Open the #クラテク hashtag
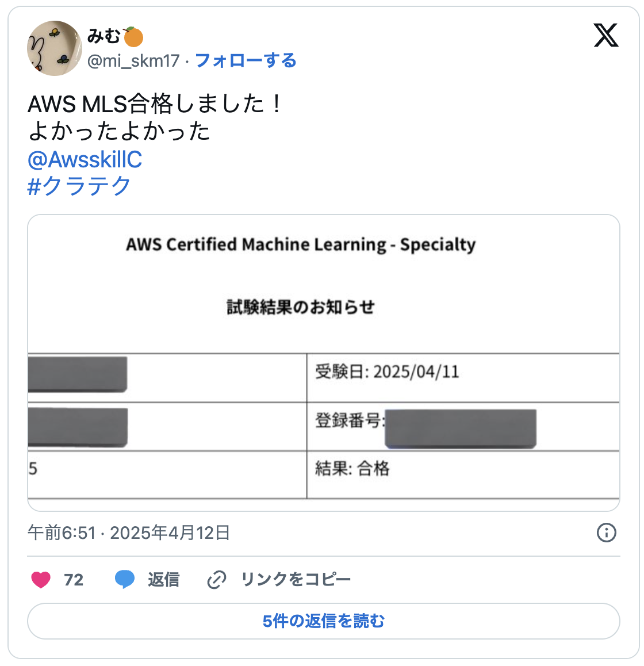 [x=79, y=186]
